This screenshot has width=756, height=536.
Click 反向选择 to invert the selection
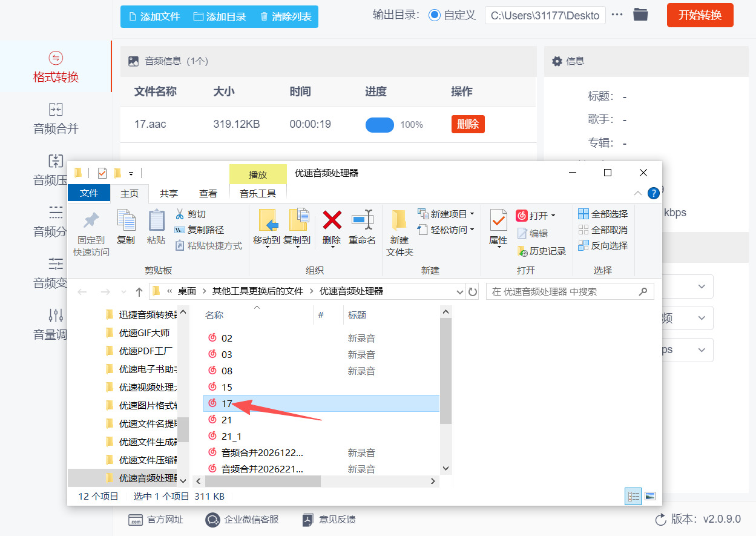tap(606, 245)
